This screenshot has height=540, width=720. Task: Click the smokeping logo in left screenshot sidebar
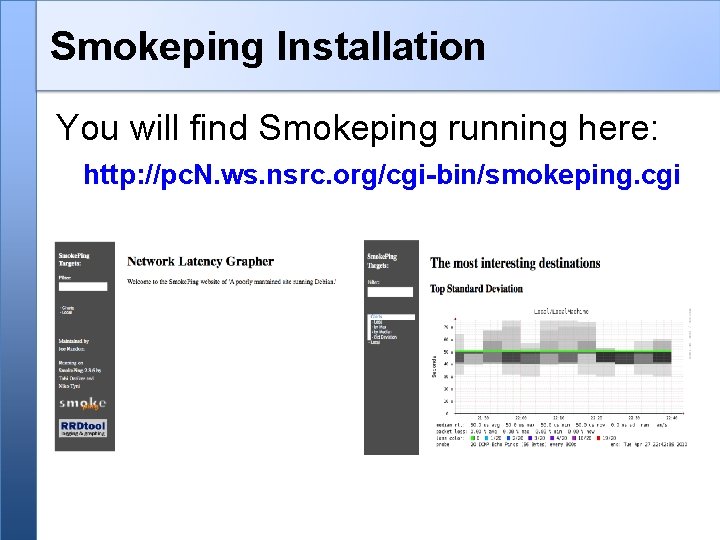tap(83, 404)
